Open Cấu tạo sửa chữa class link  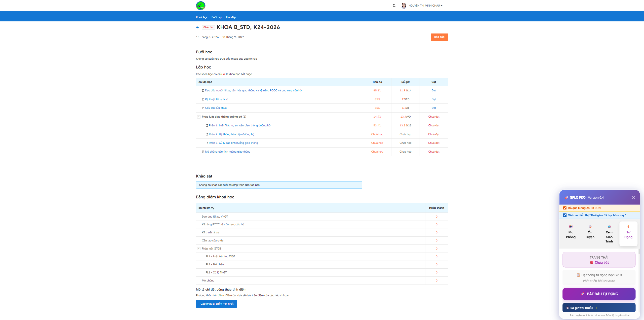click(216, 108)
